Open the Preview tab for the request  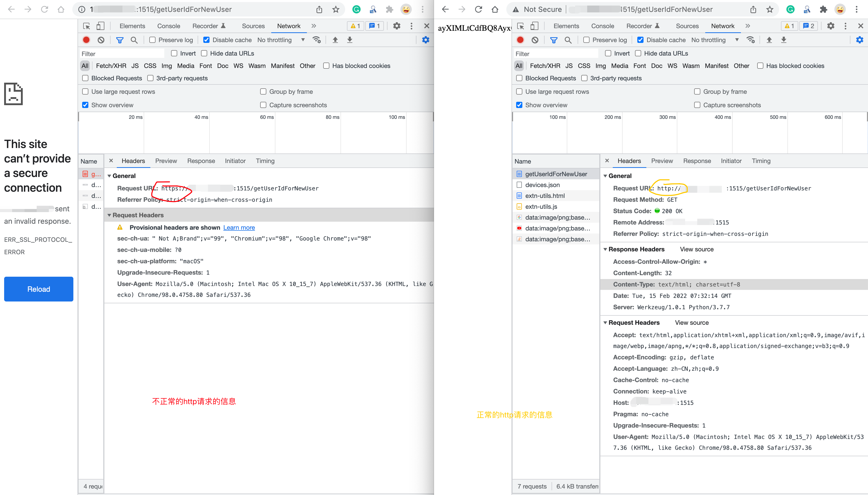166,161
